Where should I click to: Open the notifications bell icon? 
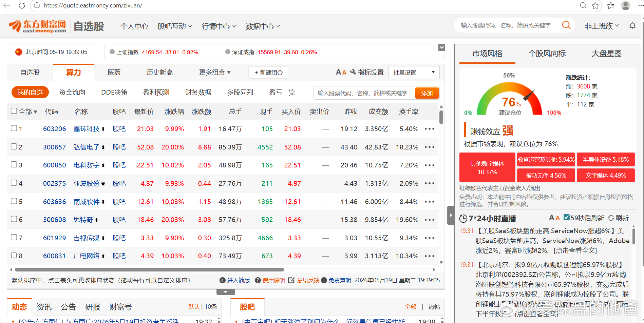632,26
